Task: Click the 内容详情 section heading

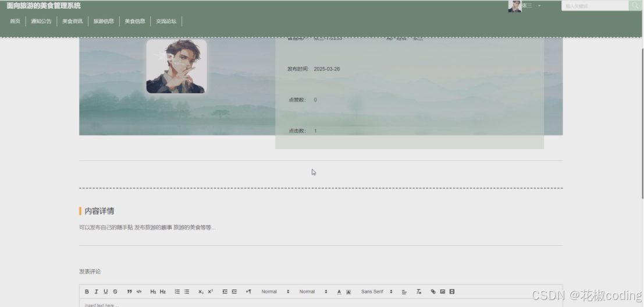Action: tap(99, 211)
